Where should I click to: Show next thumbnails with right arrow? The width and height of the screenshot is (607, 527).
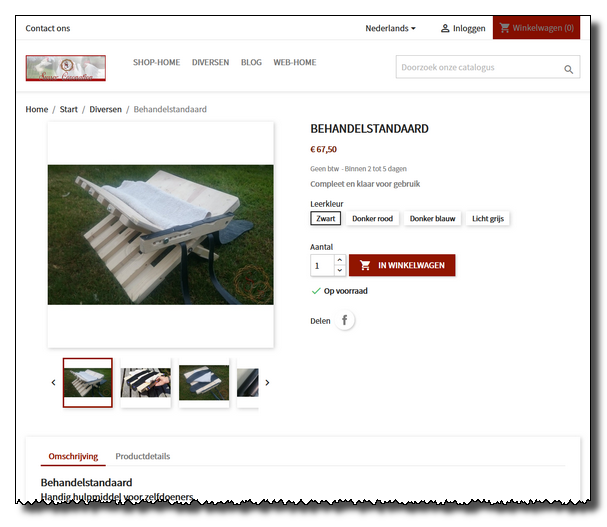click(x=267, y=383)
